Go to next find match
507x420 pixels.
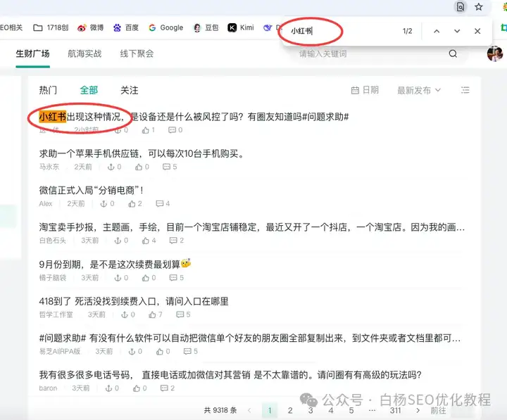[x=457, y=31]
